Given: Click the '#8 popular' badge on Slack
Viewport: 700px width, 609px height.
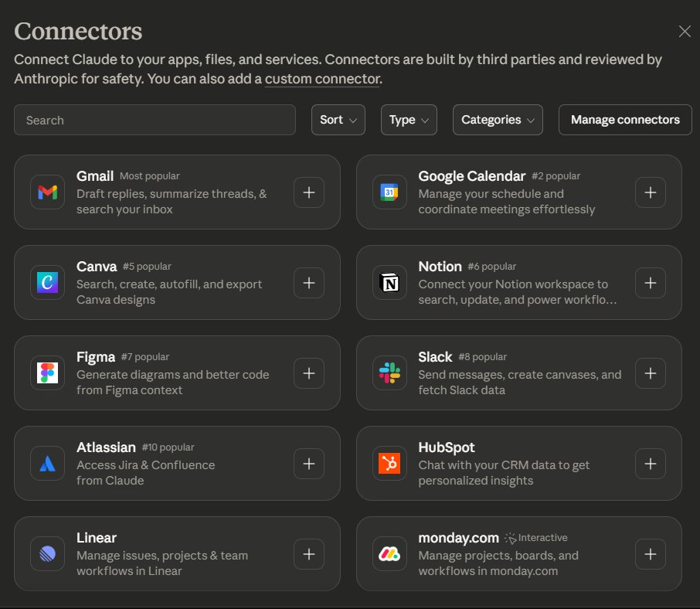Looking at the screenshot, I should point(483,357).
